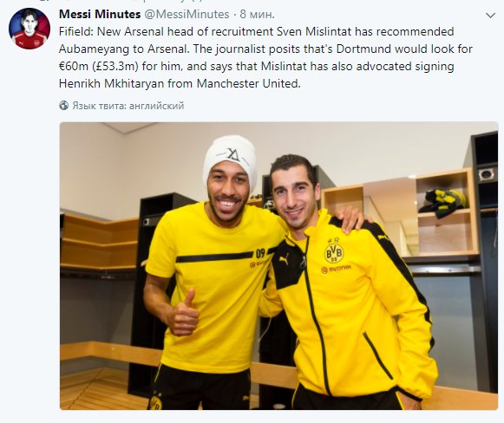Open the attached Dortmund locker room photo
Viewport: 504px width, 423px height.
278,265
